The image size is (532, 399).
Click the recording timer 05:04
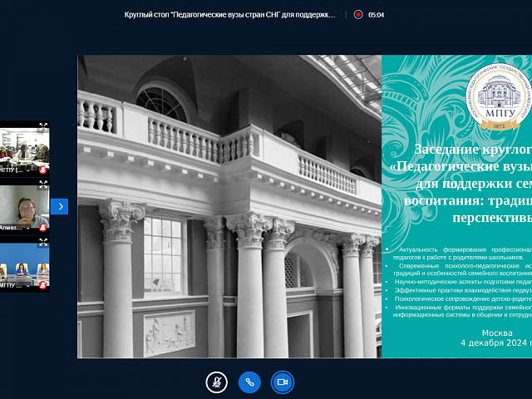(376, 15)
